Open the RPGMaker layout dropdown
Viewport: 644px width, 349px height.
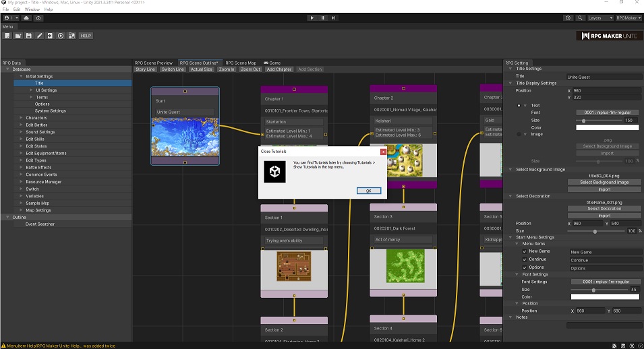[628, 18]
